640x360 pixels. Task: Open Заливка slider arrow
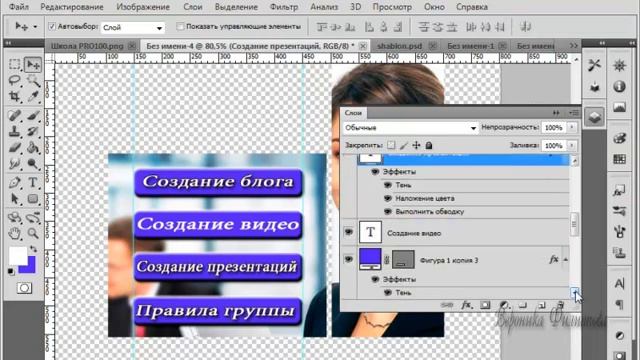572,145
